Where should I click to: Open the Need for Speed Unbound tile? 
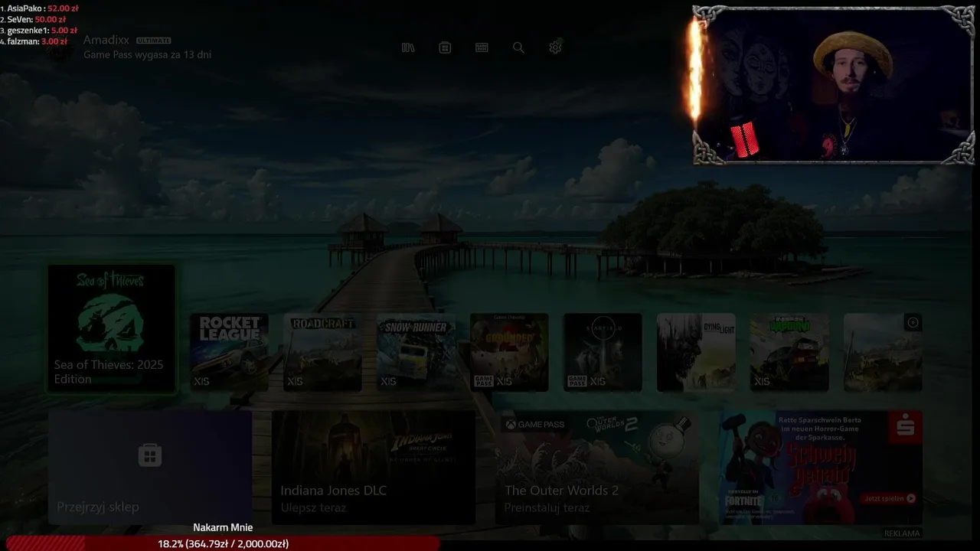[x=789, y=352]
